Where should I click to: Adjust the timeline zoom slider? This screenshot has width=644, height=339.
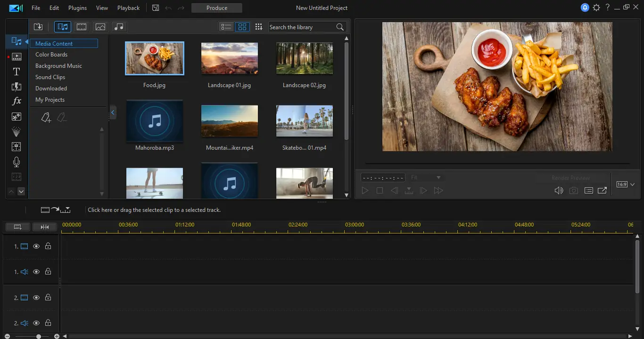click(x=39, y=337)
